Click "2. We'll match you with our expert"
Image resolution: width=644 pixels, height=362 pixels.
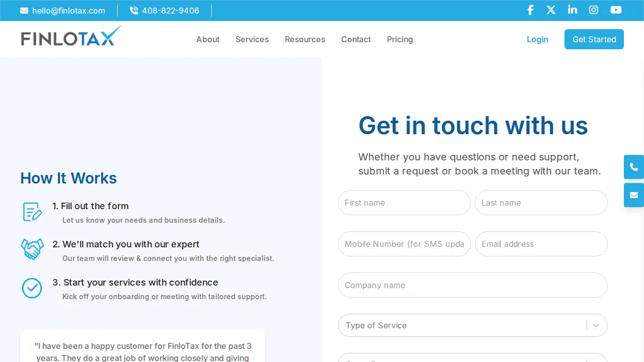point(126,244)
